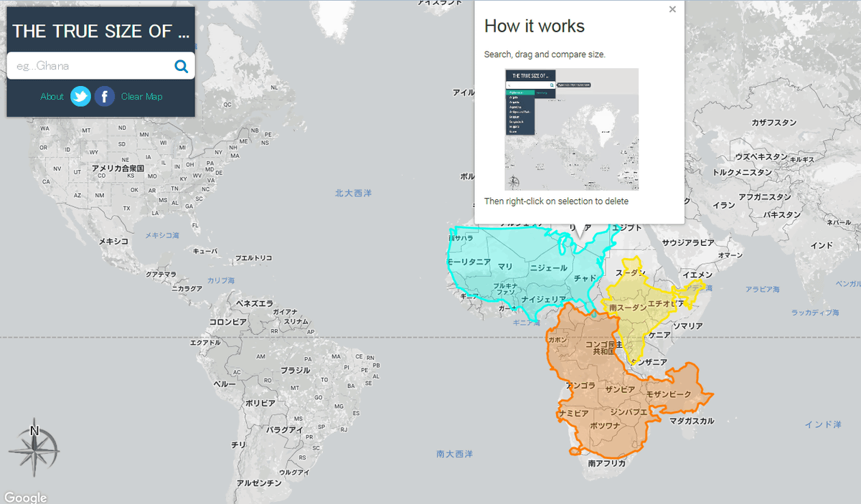The image size is (861, 504).
Task: Click the ペルー map label
Action: [x=225, y=384]
